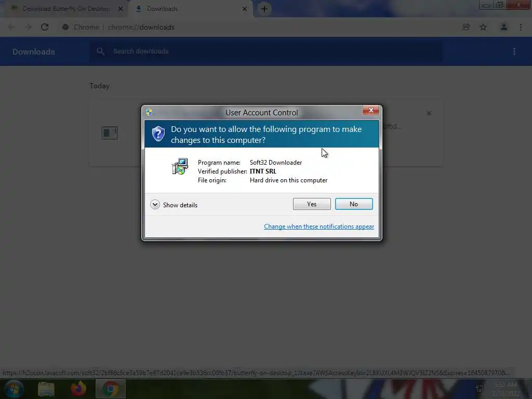532x399 pixels.
Task: Click the taskbar clock
Action: pos(506,389)
